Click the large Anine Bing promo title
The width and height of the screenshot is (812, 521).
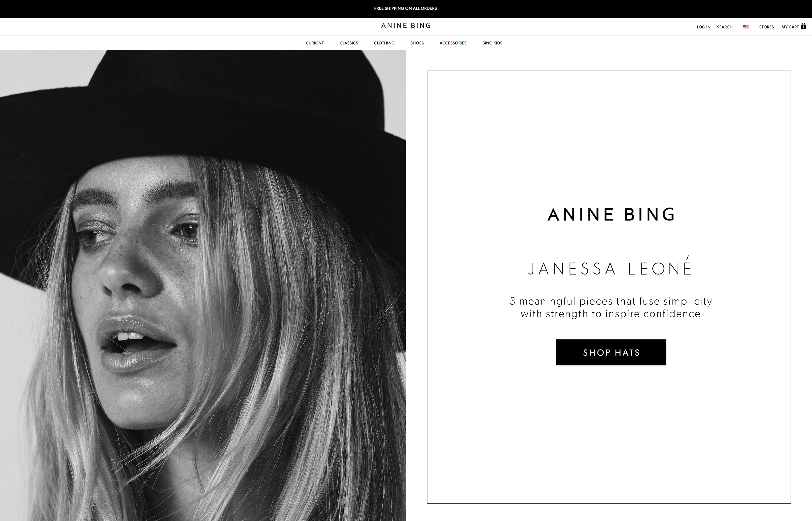pyautogui.click(x=611, y=215)
